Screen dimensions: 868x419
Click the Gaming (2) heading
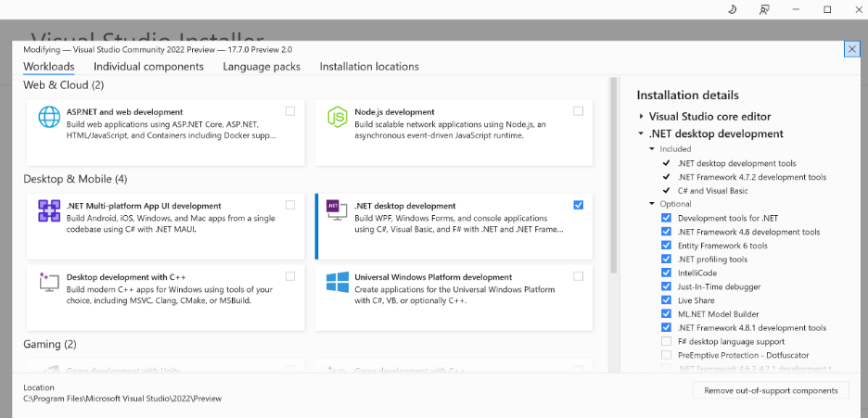[50, 344]
